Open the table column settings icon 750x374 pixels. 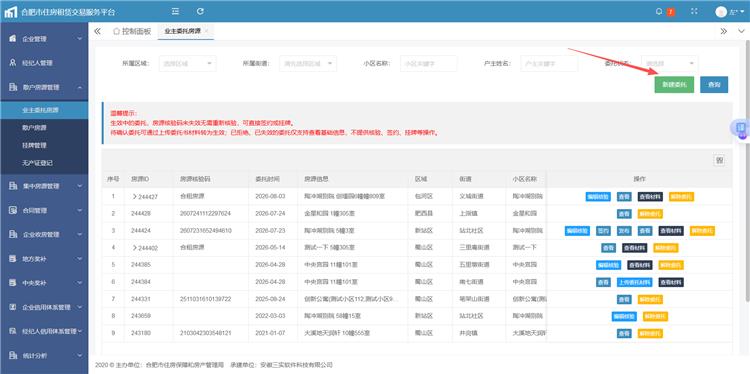(x=719, y=161)
